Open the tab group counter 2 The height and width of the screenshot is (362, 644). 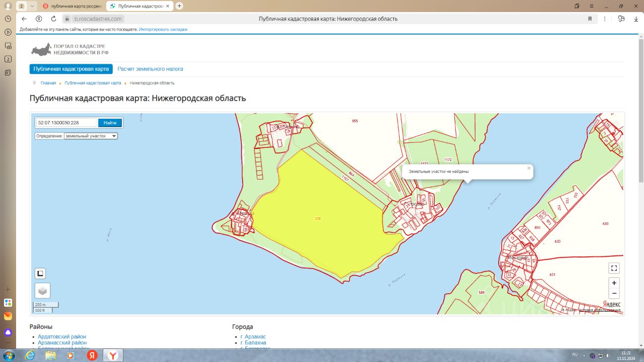coord(22,6)
